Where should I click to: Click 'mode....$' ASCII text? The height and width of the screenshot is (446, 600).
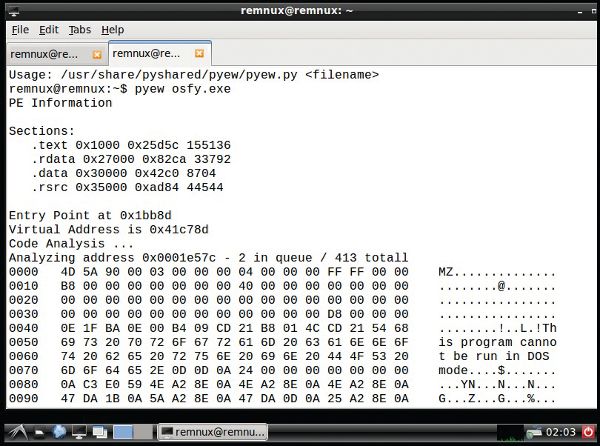click(472, 371)
